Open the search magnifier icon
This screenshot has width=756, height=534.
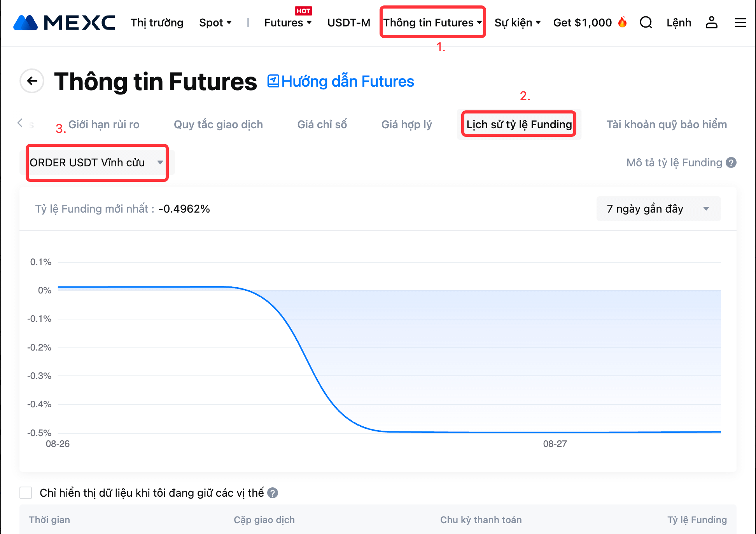coord(646,23)
